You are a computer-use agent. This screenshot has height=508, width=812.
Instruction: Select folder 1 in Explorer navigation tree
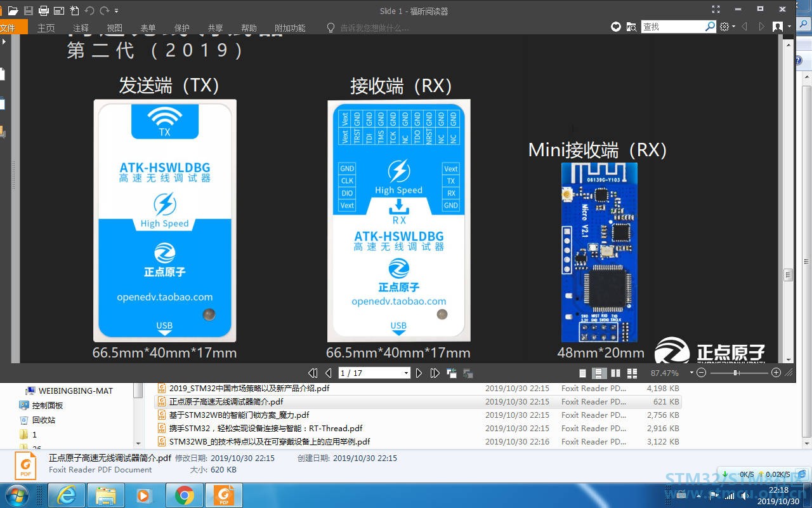click(x=34, y=434)
